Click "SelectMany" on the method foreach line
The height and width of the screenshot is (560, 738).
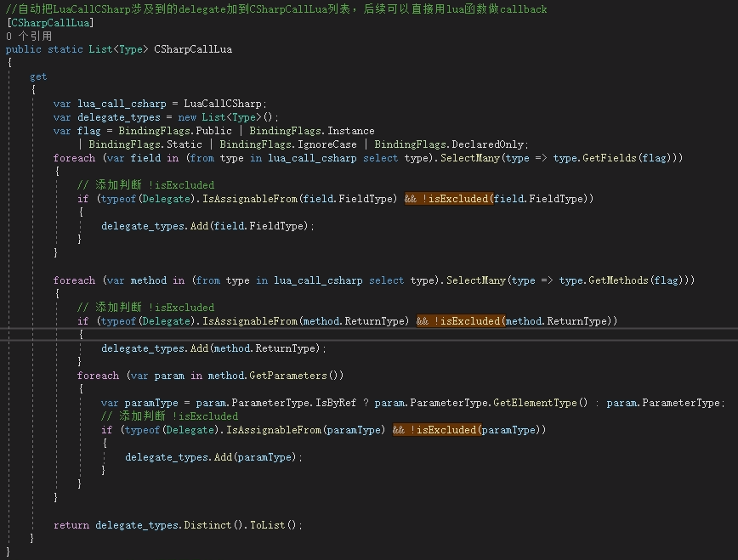pyautogui.click(x=475, y=280)
